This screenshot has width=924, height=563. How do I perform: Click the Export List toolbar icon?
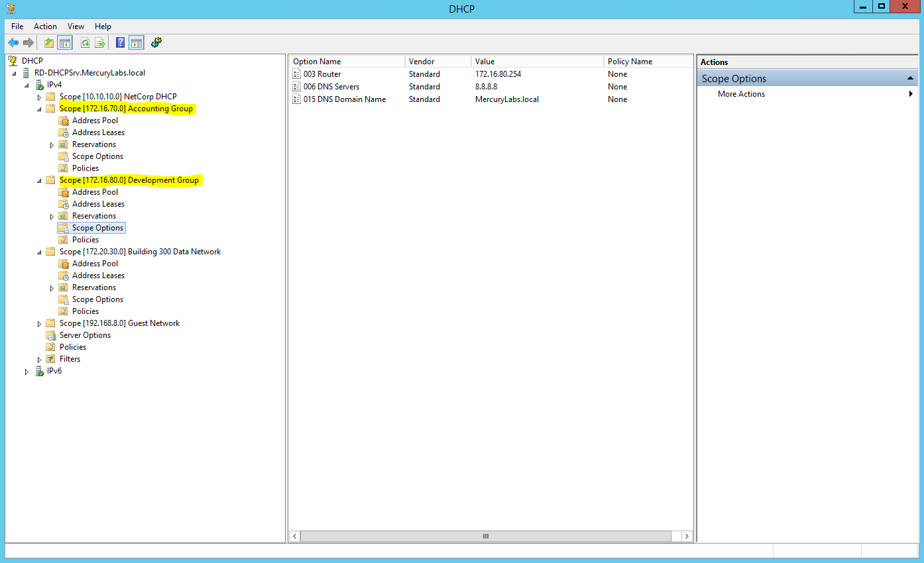point(100,43)
